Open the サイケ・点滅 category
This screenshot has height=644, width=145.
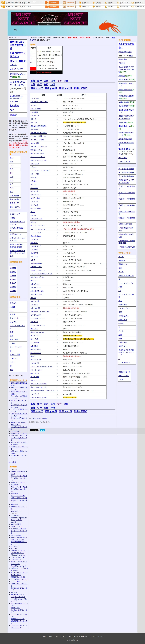(x=15, y=355)
